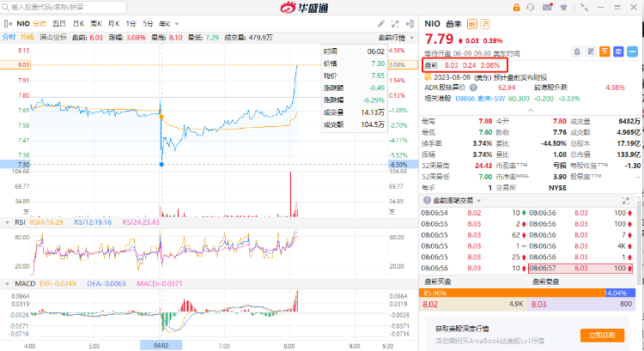Toggle the 分时 line legend
The width and height of the screenshot is (644, 351).
pos(9,38)
